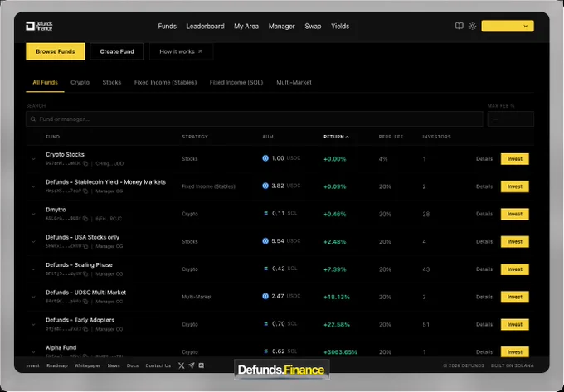Copy Stablecoin Yield fund address

(85, 191)
